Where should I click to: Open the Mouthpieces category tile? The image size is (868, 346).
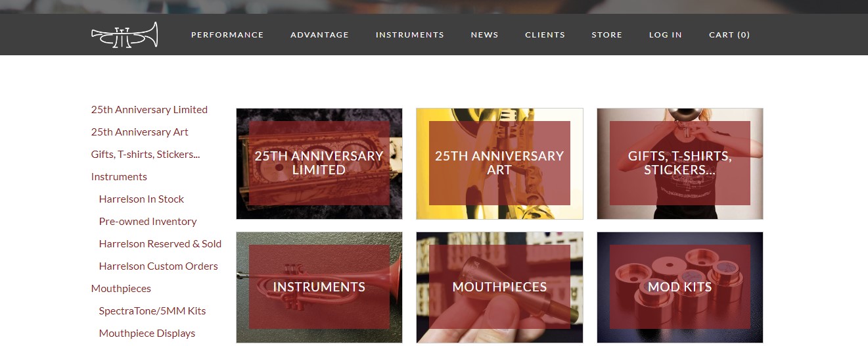(499, 287)
